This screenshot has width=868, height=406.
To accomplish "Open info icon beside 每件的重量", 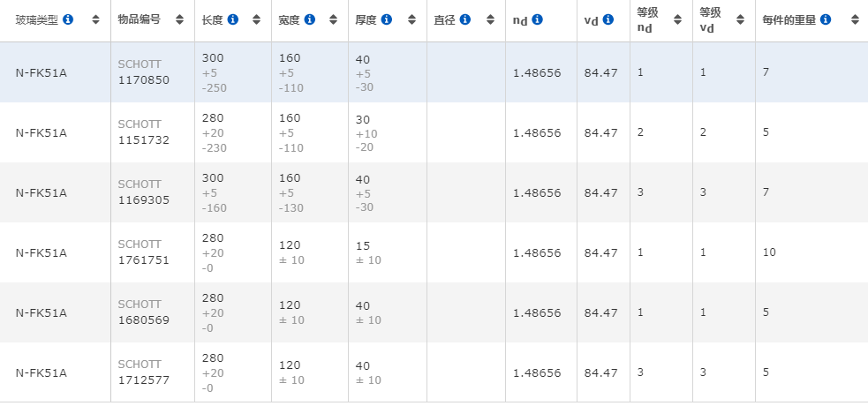I will tap(826, 20).
